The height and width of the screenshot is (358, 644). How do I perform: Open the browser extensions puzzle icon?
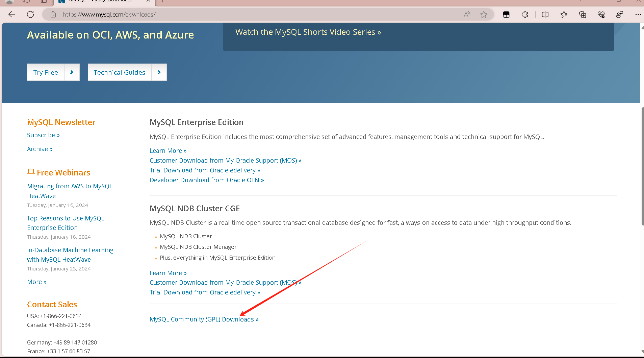tap(525, 14)
